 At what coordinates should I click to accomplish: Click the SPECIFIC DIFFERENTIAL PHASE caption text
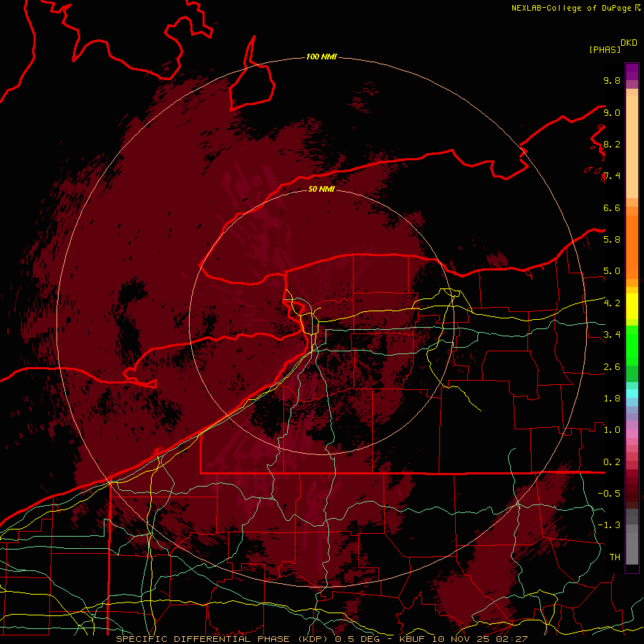click(205, 639)
